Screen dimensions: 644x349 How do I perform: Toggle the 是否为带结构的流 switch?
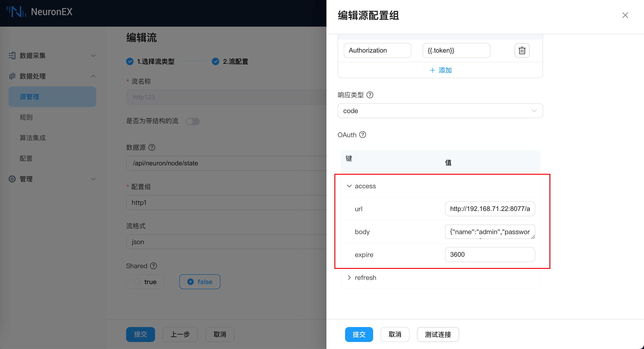(193, 121)
